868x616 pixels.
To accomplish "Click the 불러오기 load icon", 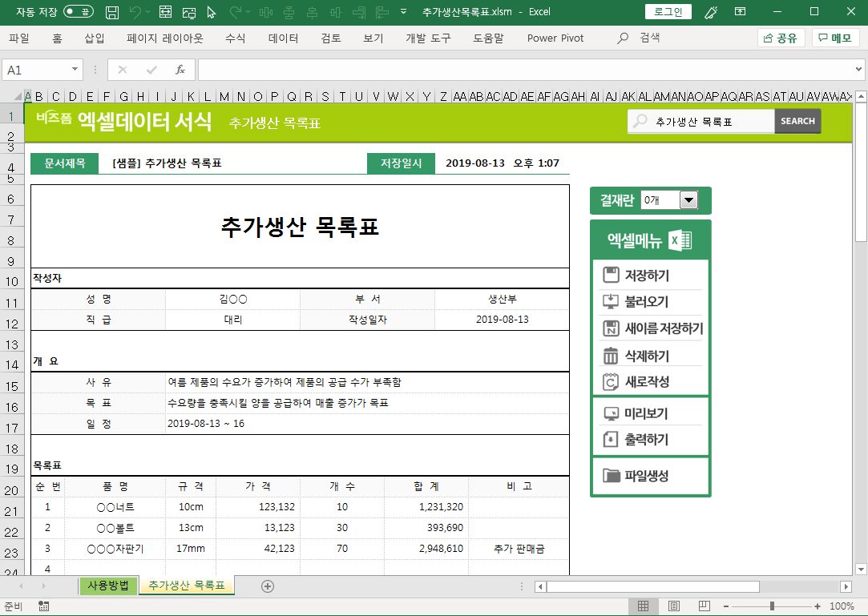I will click(x=611, y=302).
